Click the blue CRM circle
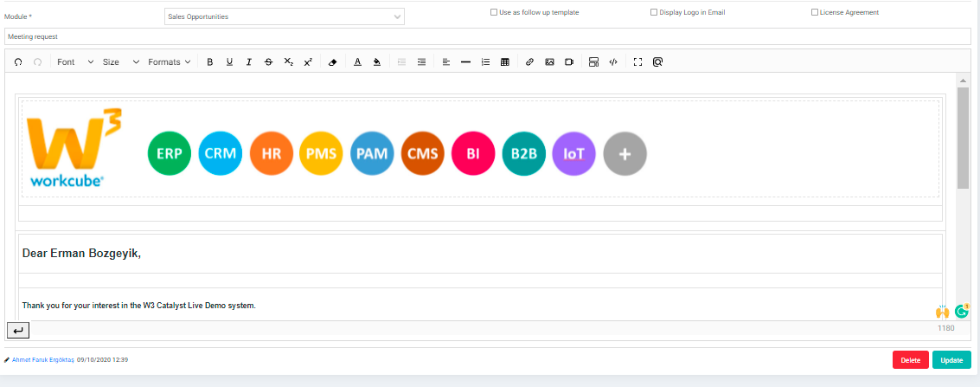Image resolution: width=980 pixels, height=387 pixels. 220,153
